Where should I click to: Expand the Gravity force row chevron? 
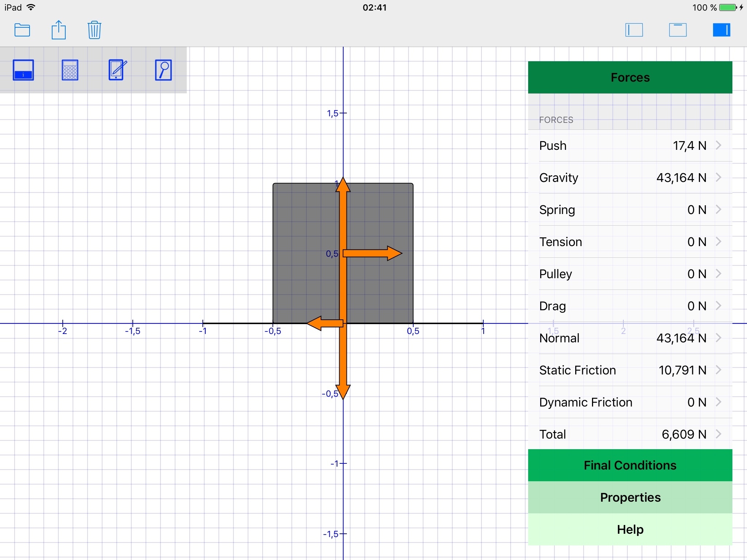coord(718,178)
